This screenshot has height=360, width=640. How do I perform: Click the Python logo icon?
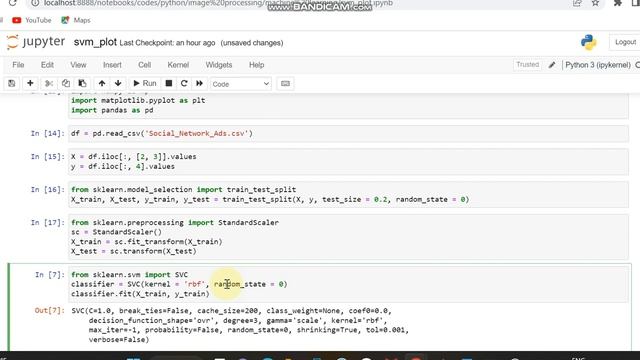[588, 42]
